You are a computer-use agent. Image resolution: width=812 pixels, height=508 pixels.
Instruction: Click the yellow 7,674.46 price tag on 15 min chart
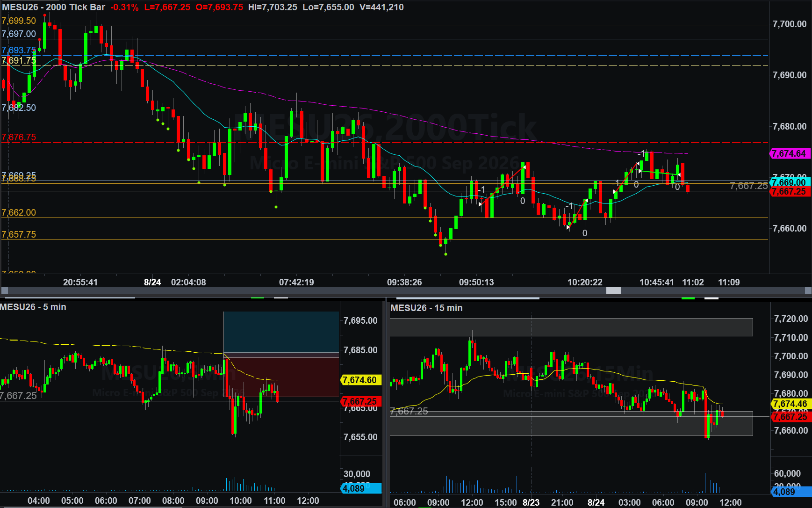click(790, 404)
